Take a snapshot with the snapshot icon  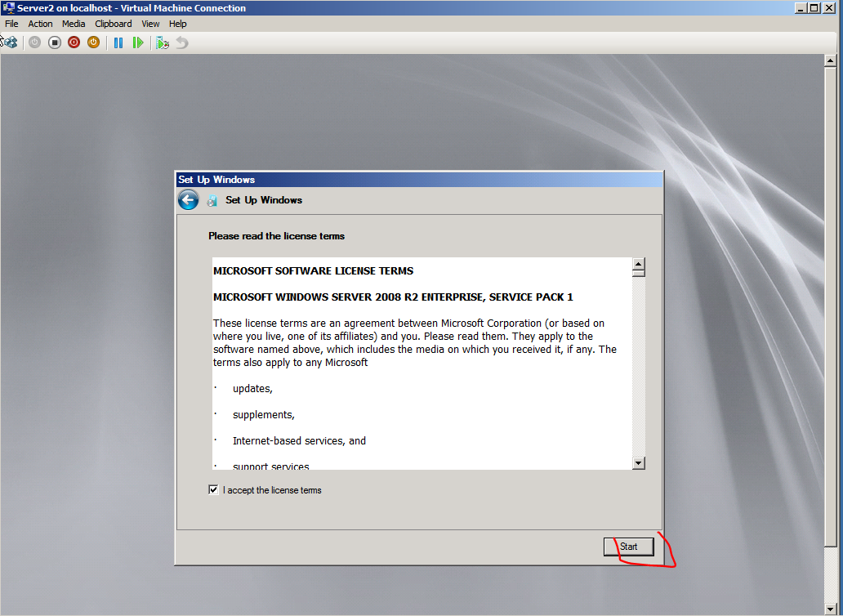point(163,42)
